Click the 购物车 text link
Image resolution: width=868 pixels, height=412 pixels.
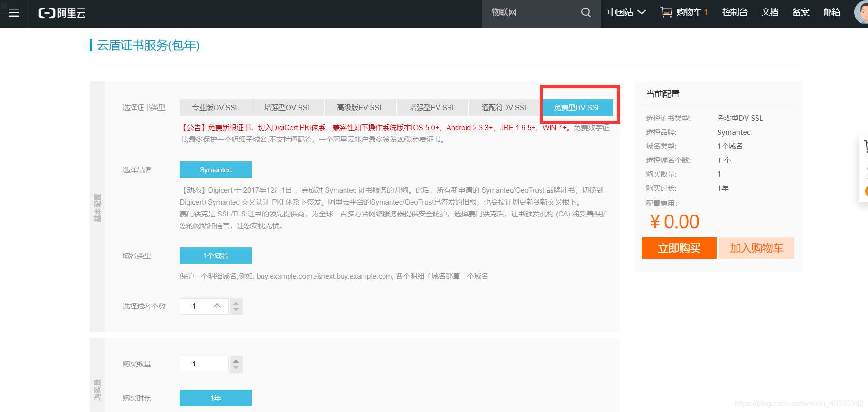(689, 12)
